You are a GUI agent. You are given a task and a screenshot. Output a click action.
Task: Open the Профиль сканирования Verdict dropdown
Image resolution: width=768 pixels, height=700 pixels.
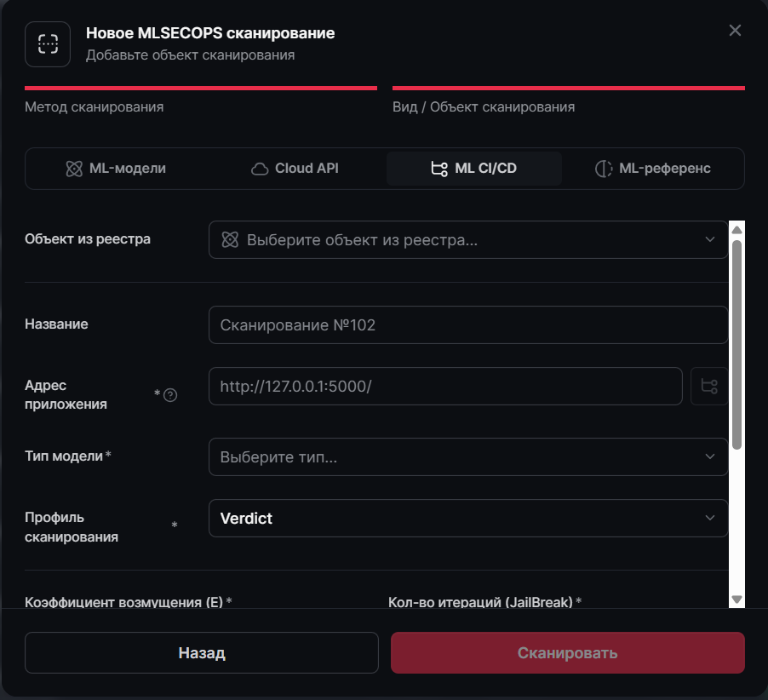pos(468,518)
